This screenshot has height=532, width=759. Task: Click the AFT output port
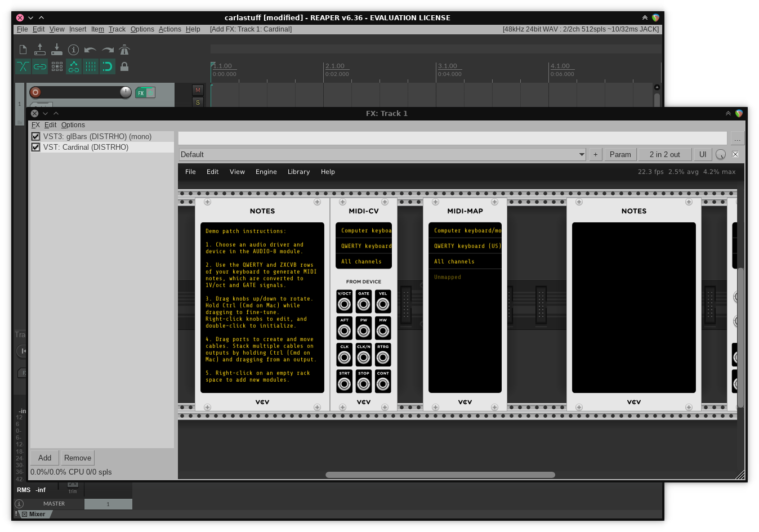(345, 330)
